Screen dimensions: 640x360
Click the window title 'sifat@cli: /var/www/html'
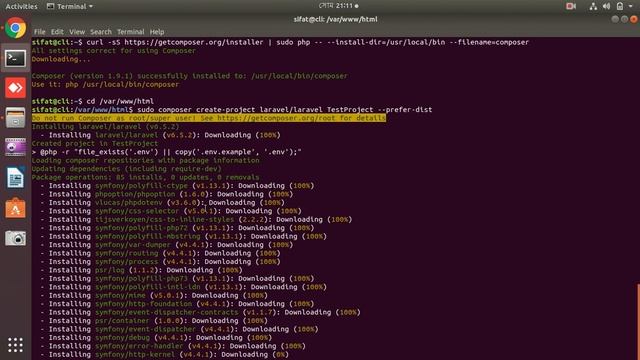(x=335, y=19)
